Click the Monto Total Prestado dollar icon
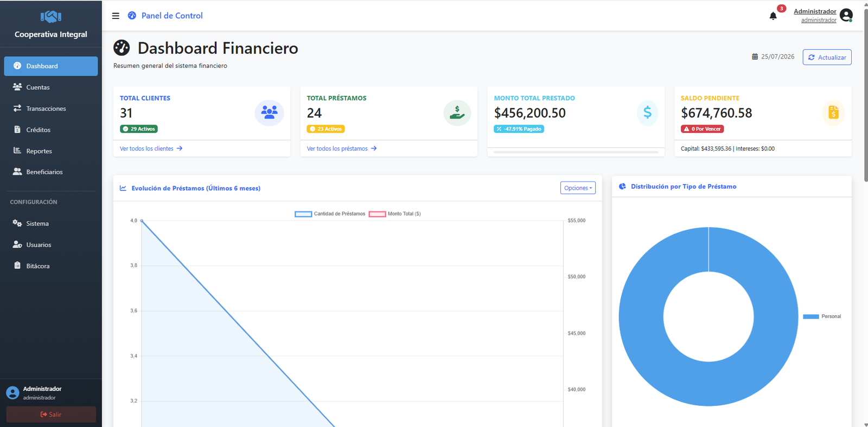Screen dimensions: 868x427 647,113
